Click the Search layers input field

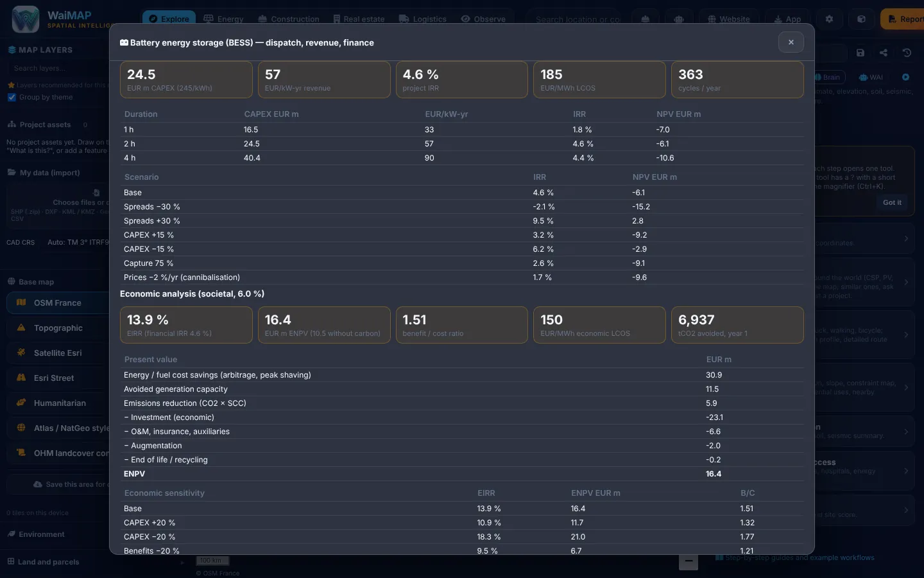(58, 68)
